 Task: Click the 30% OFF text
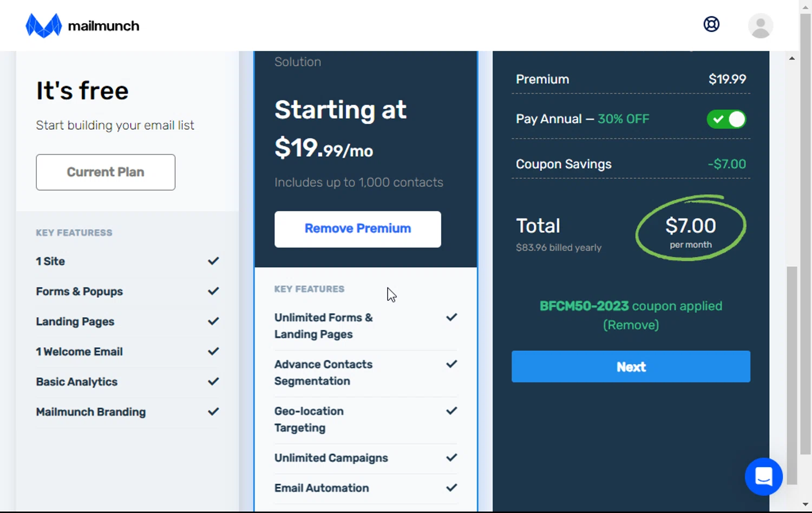point(623,119)
